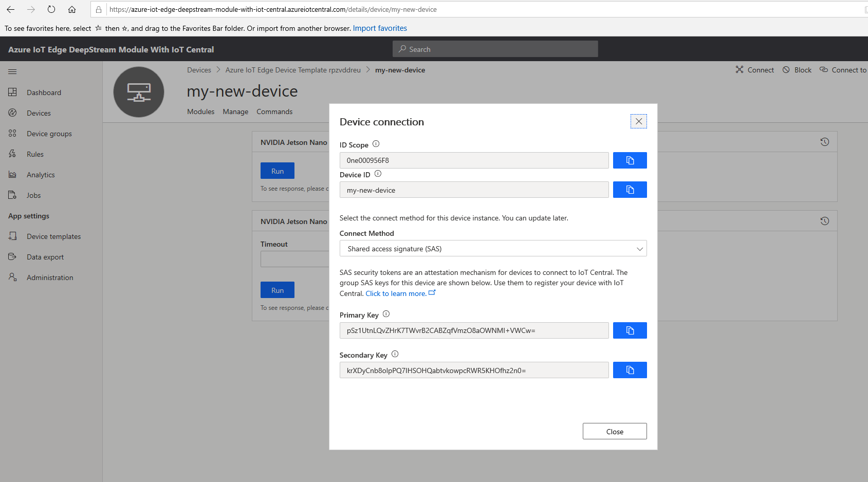The image size is (868, 482).
Task: Click the Analytics sidebar icon
Action: tap(12, 174)
